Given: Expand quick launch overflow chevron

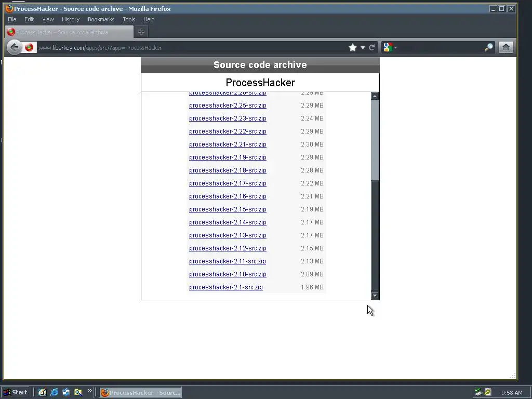Looking at the screenshot, I should (89, 391).
